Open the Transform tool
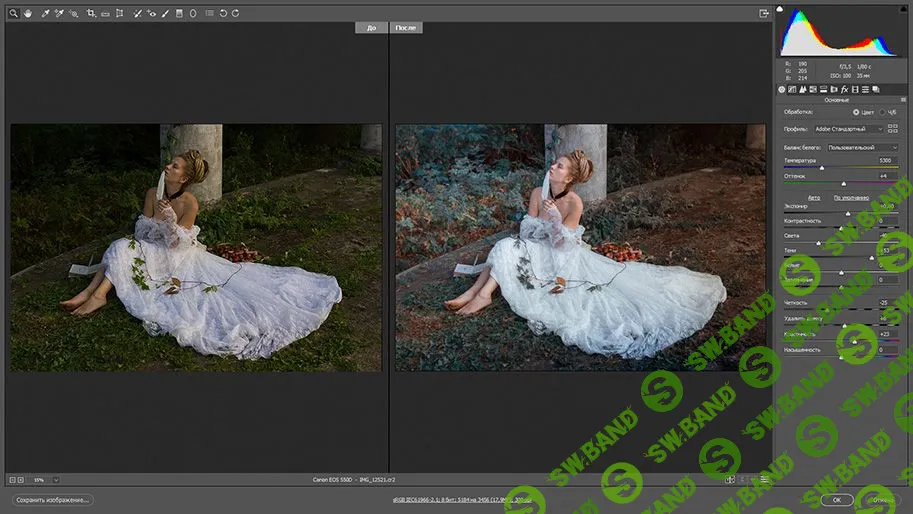 [119, 13]
